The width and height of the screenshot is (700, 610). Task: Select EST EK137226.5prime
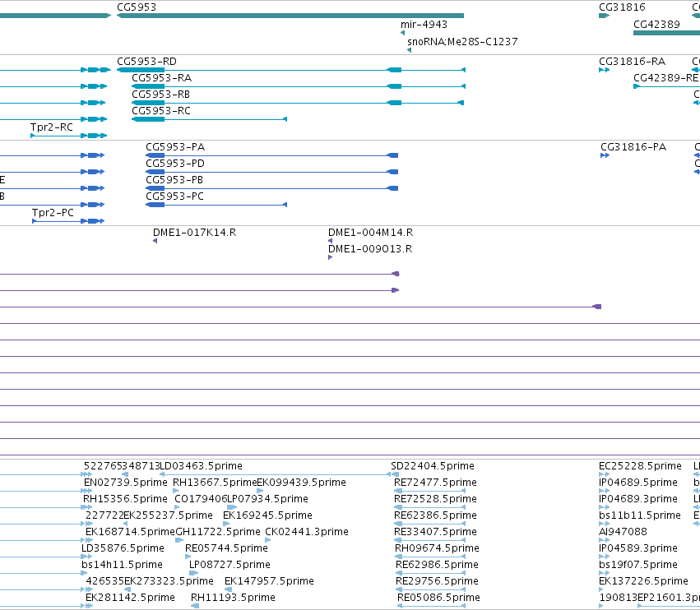point(643,581)
